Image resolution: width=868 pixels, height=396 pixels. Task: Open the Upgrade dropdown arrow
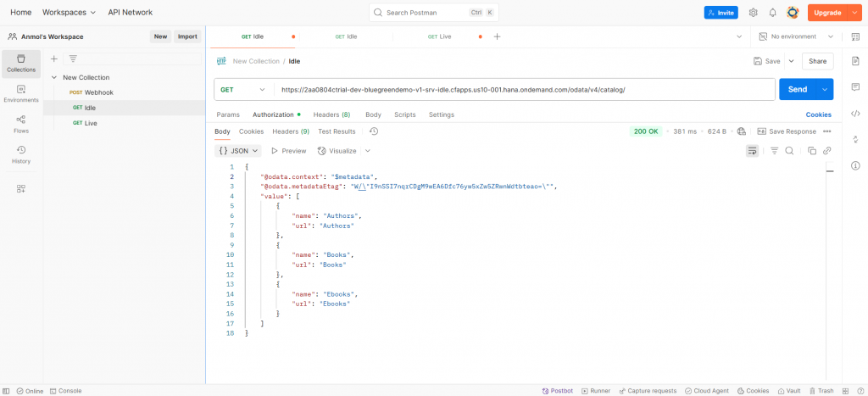(853, 12)
